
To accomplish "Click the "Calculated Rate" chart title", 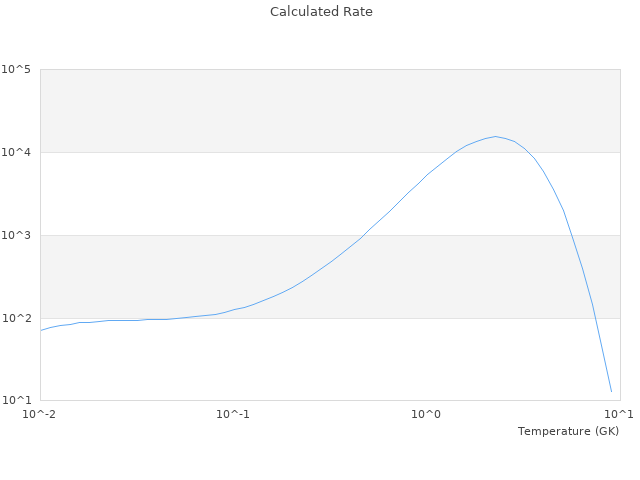I will [x=320, y=12].
